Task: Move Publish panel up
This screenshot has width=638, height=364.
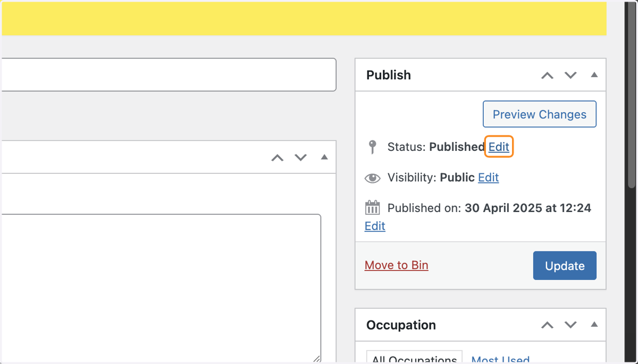Action: [547, 75]
